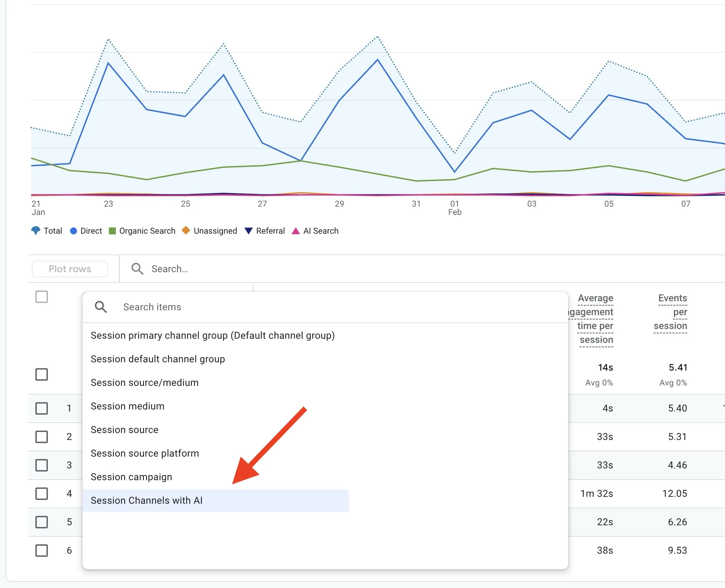Viewport: 725px width, 588px height.
Task: Tick the checkbox for row 1
Action: pos(42,408)
